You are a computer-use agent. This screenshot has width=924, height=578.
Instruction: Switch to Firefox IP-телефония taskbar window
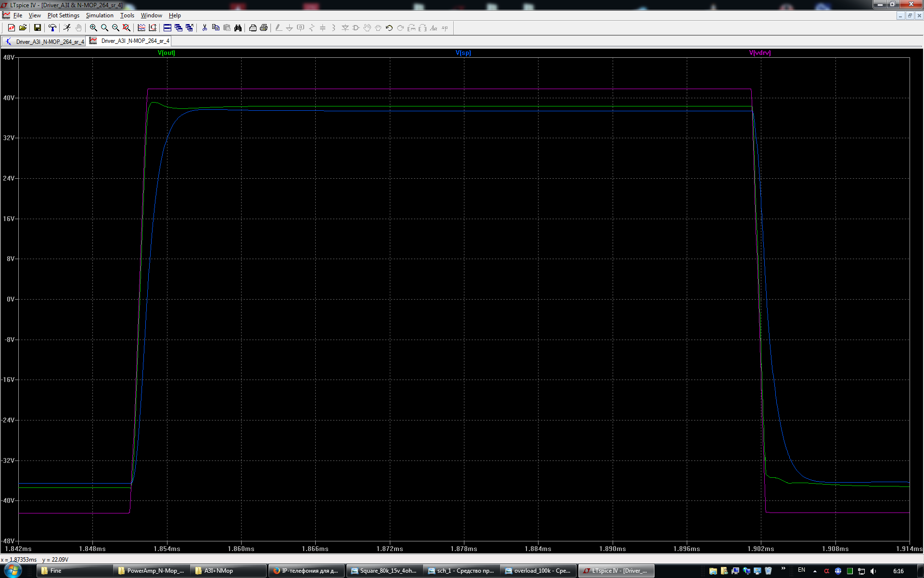306,571
